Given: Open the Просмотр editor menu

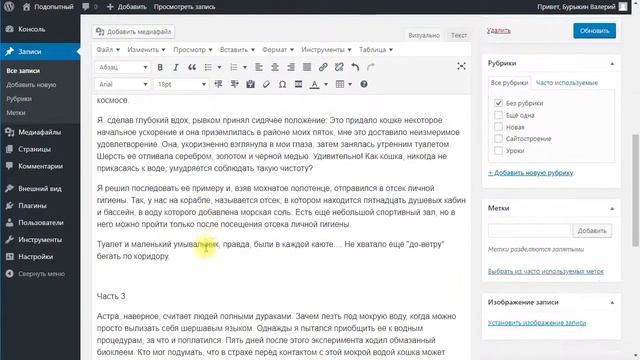Looking at the screenshot, I should click(193, 49).
